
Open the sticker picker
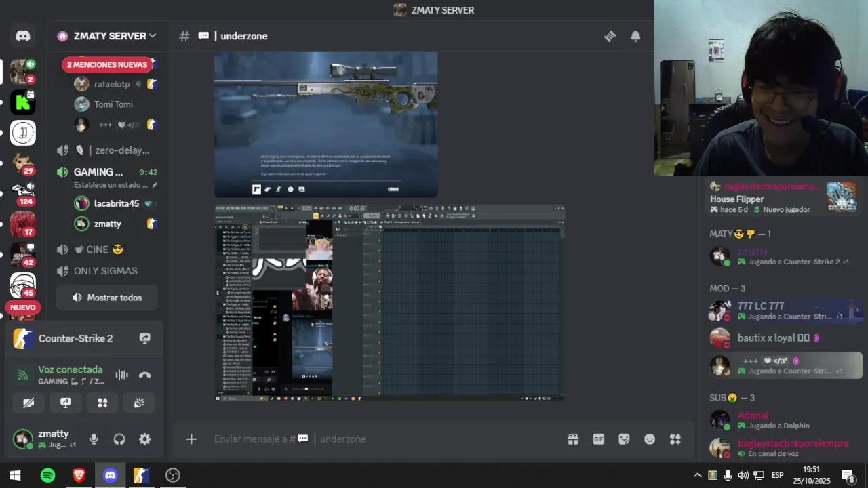[624, 439]
